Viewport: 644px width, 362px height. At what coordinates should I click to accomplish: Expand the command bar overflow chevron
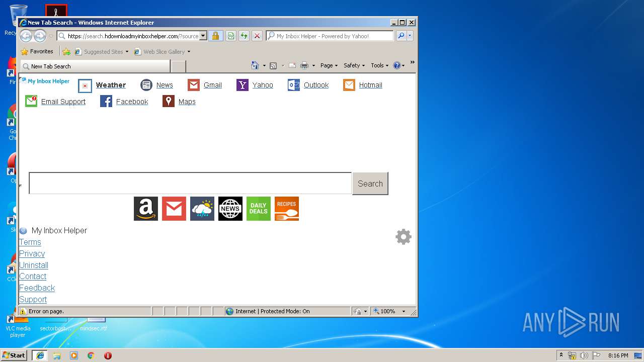pyautogui.click(x=412, y=62)
